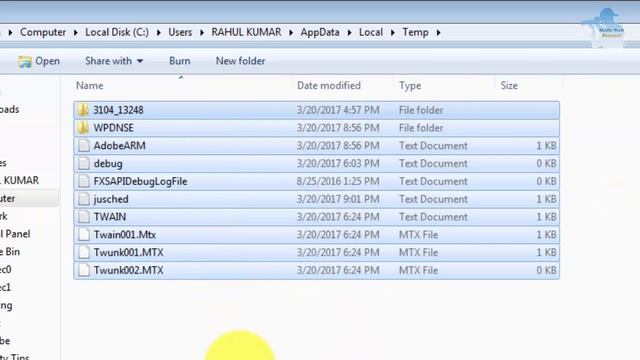Viewport: 640px width, 360px height.
Task: Select the 3104_13248 folder name
Action: tap(118, 110)
